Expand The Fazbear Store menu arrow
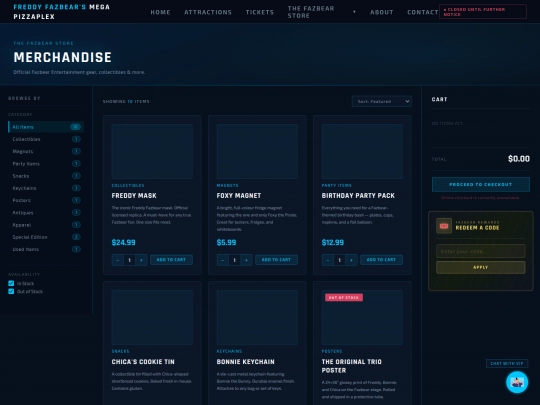The image size is (540, 405). click(354, 12)
